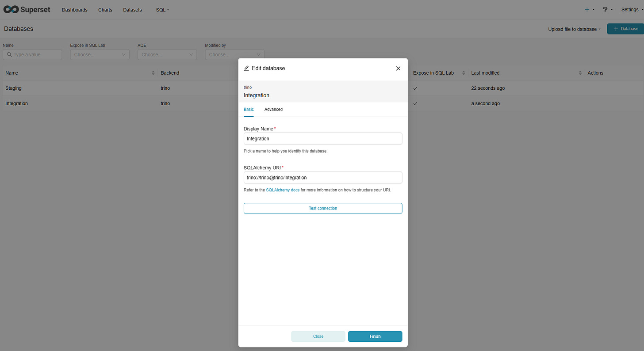
Task: Click Finish to save the database
Action: [375, 336]
